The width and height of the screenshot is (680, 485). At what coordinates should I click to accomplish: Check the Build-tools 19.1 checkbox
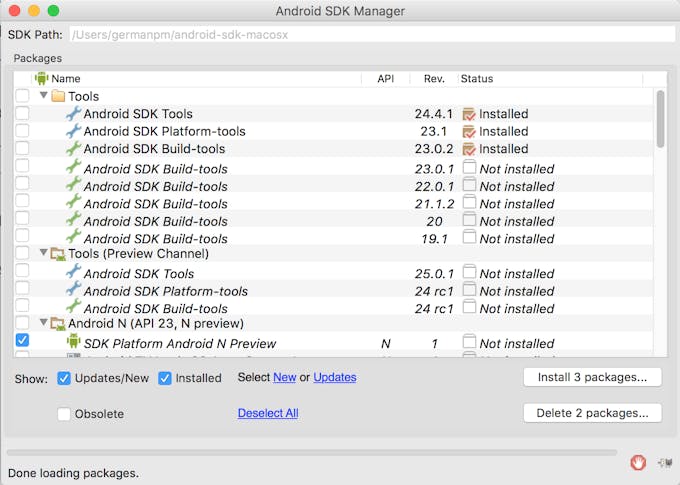22,236
